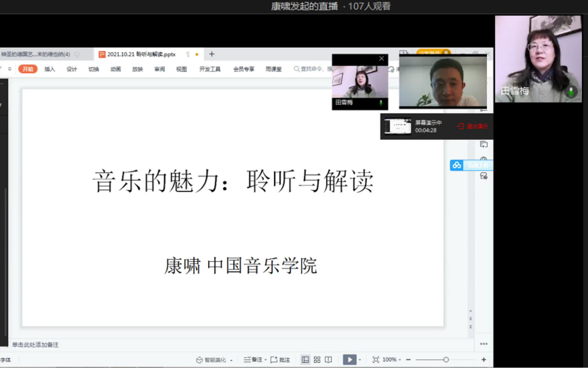Viewport: 588px width, 368px height.
Task: Click the fit-to-window zoom icon
Action: 376,360
